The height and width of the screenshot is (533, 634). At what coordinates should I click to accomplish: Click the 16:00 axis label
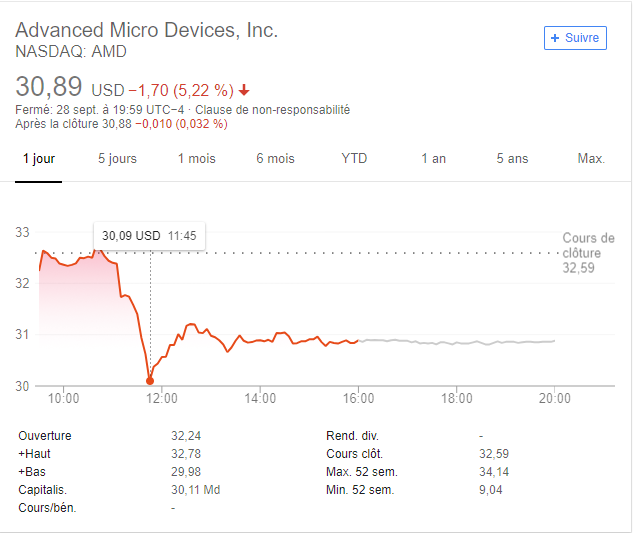pos(359,398)
